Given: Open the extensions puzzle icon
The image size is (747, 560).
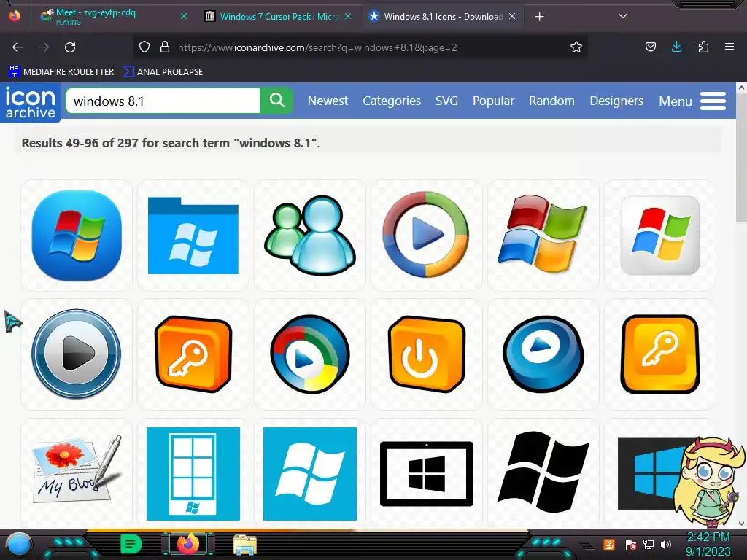Looking at the screenshot, I should [x=703, y=47].
